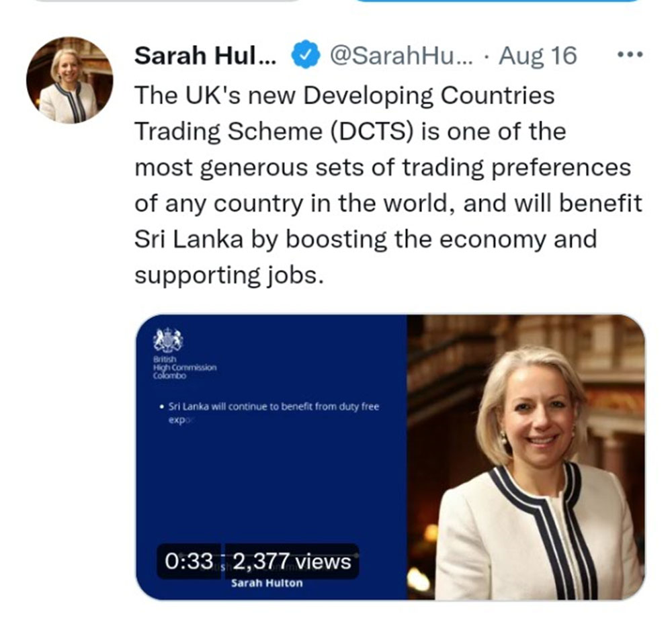Click the display name "Sarah Hul..."
Screen dimensions: 672x622
[205, 56]
